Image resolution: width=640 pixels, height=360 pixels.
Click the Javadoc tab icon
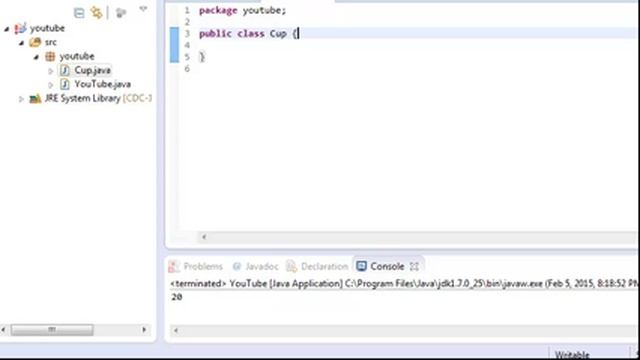tap(237, 267)
